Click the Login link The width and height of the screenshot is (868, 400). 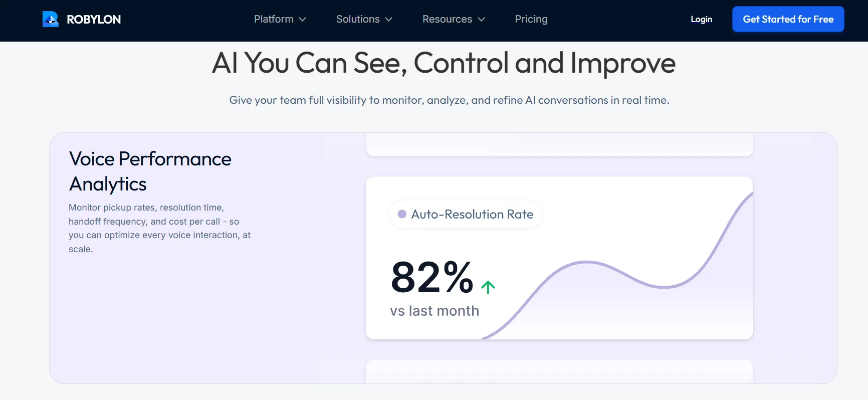tap(701, 19)
